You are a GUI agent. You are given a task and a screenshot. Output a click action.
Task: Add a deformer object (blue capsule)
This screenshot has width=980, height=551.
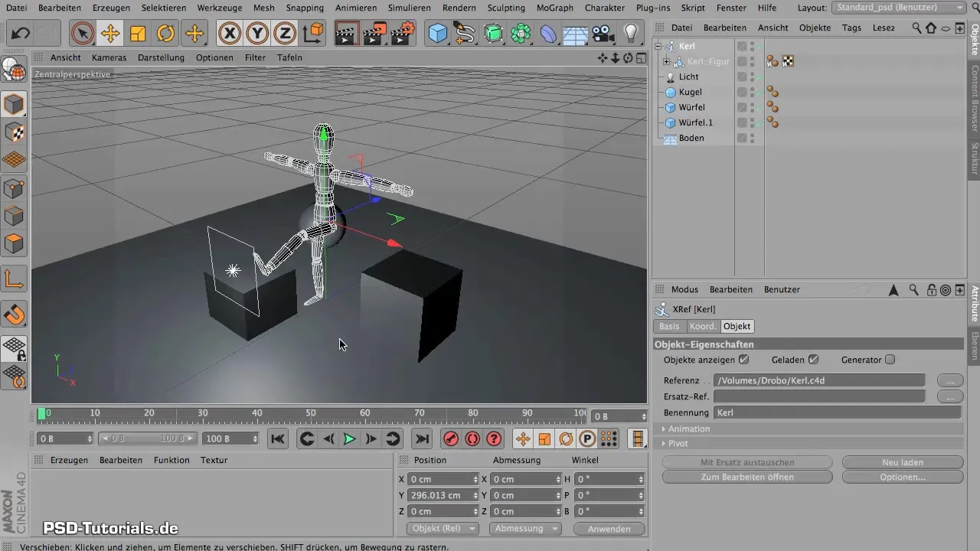point(548,34)
